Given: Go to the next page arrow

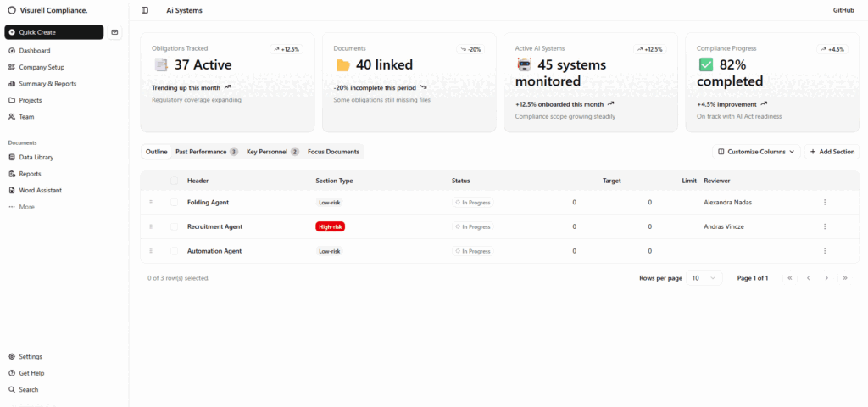Looking at the screenshot, I should (x=826, y=278).
